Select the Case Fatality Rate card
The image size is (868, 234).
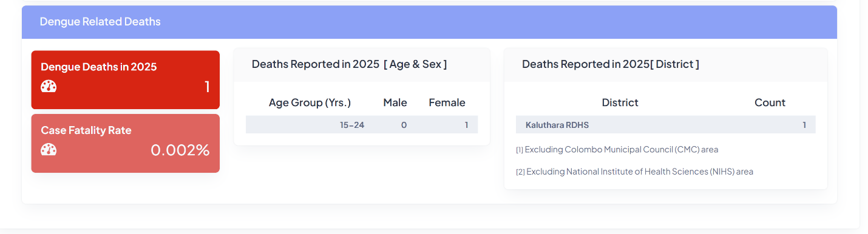[x=125, y=143]
